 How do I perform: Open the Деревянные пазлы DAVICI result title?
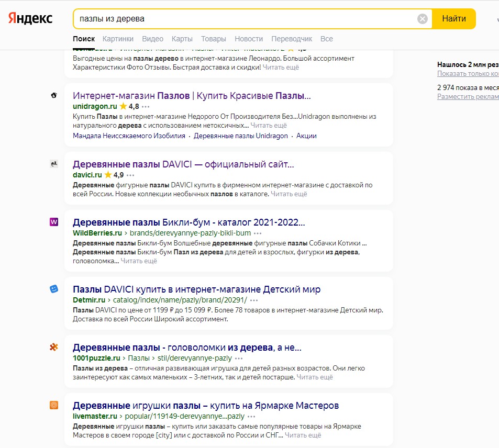[x=183, y=164]
